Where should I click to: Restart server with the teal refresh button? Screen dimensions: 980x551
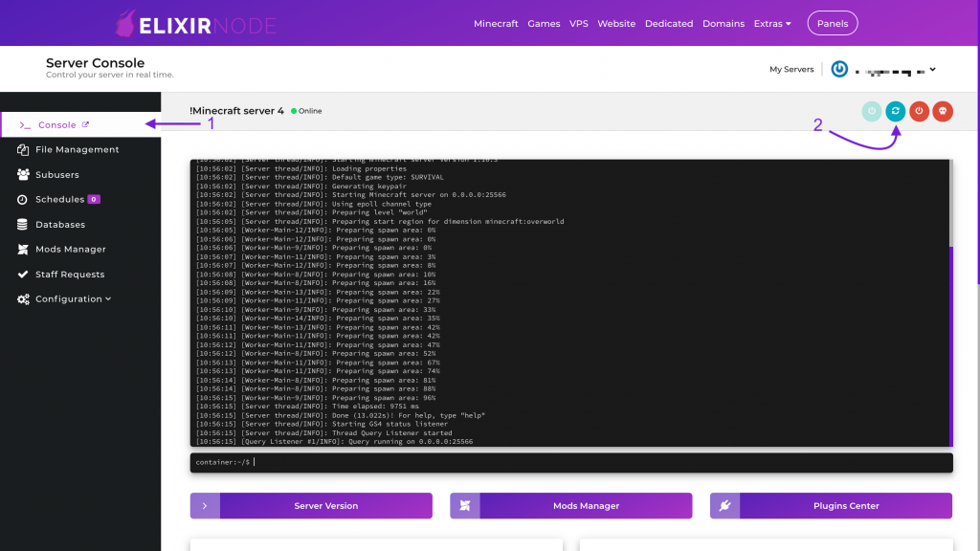click(896, 111)
